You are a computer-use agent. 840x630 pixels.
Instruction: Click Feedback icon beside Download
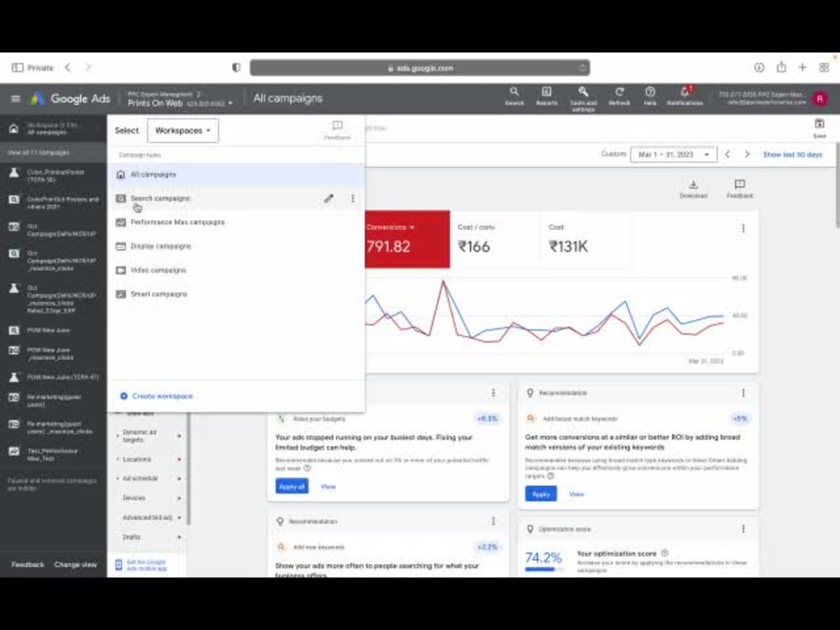tap(740, 189)
